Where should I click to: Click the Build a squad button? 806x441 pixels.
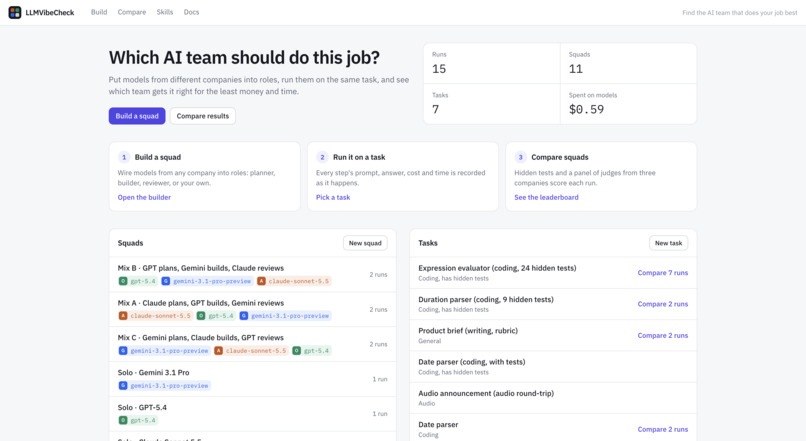(x=137, y=116)
